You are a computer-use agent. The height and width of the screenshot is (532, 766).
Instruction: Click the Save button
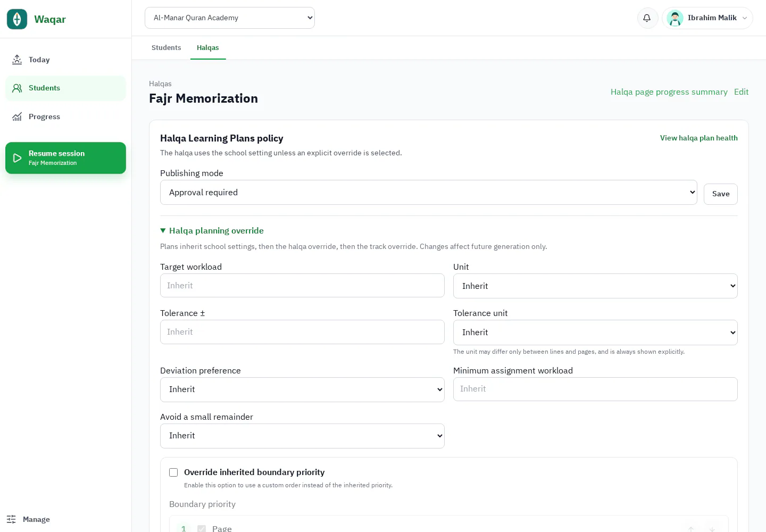point(721,194)
